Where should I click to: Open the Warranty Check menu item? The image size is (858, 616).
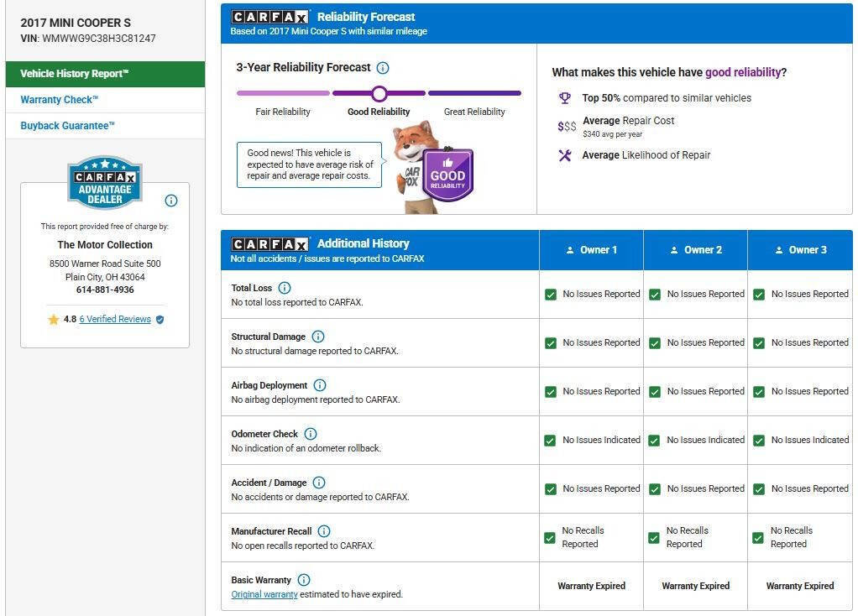pyautogui.click(x=60, y=100)
